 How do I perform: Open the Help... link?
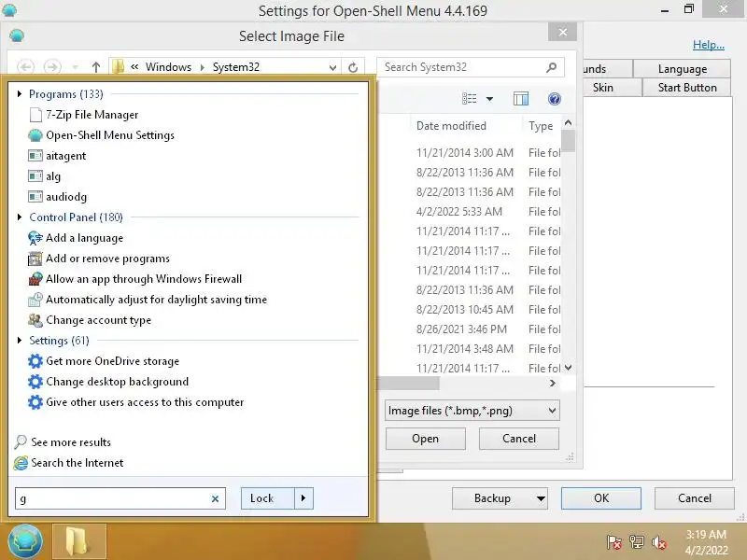click(709, 45)
